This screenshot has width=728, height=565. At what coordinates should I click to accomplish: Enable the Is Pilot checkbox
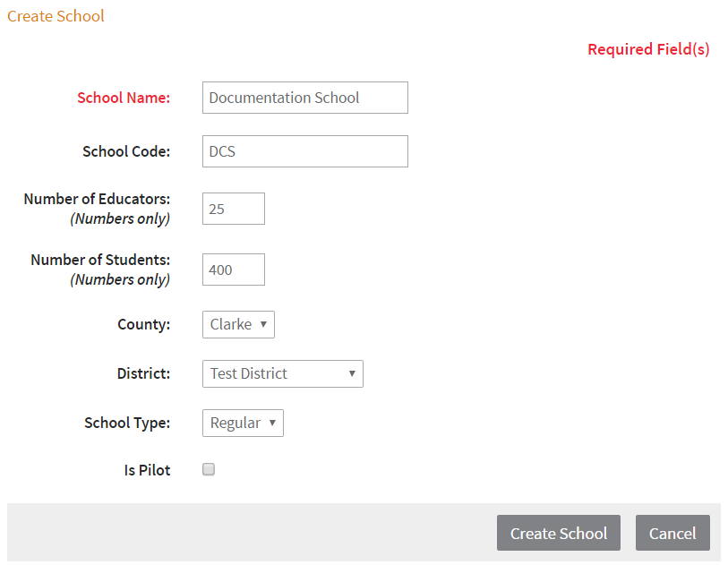click(x=209, y=469)
